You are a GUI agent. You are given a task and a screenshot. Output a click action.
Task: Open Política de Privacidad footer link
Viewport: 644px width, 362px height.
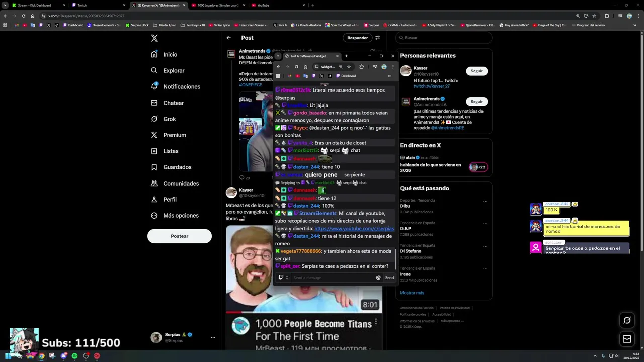[455, 308]
